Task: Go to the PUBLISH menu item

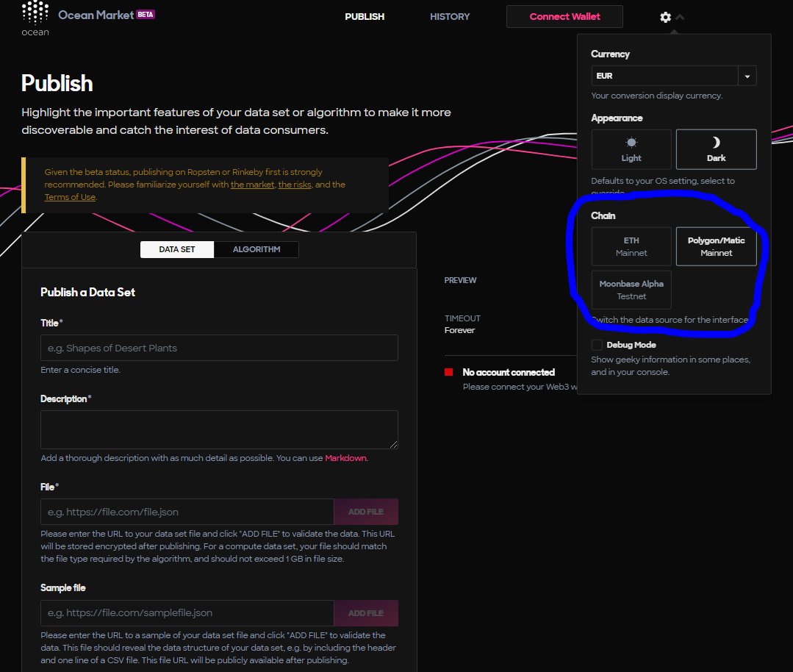Action: 365,17
